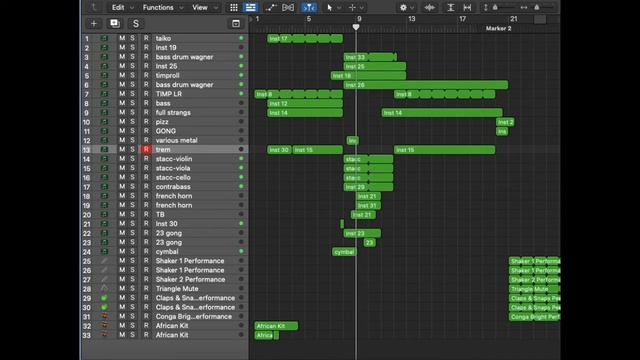Expand global tracks disclosure triangle
The height and width of the screenshot is (360, 640).
tap(251, 19)
